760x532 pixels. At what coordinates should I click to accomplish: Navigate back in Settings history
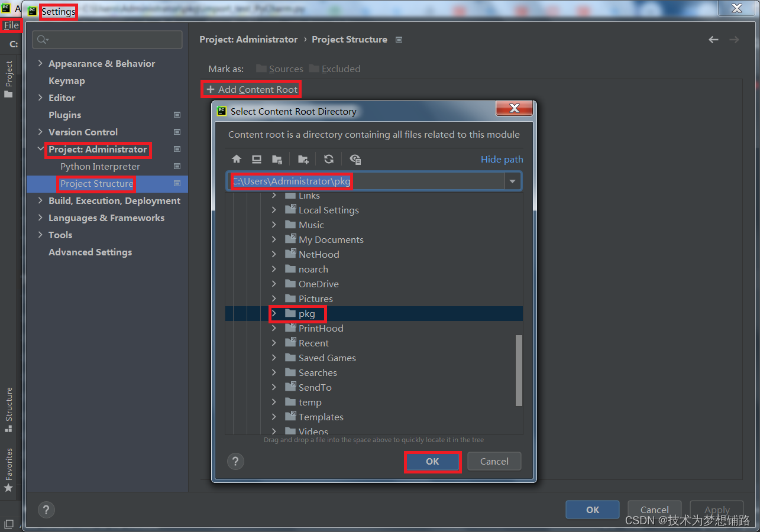(713, 40)
